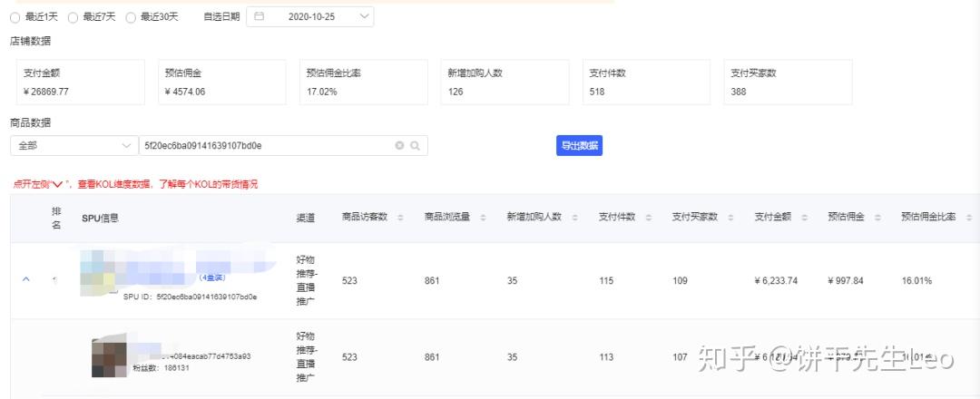Click the 新增加购人数 126 card
980x399 pixels.
pyautogui.click(x=505, y=82)
